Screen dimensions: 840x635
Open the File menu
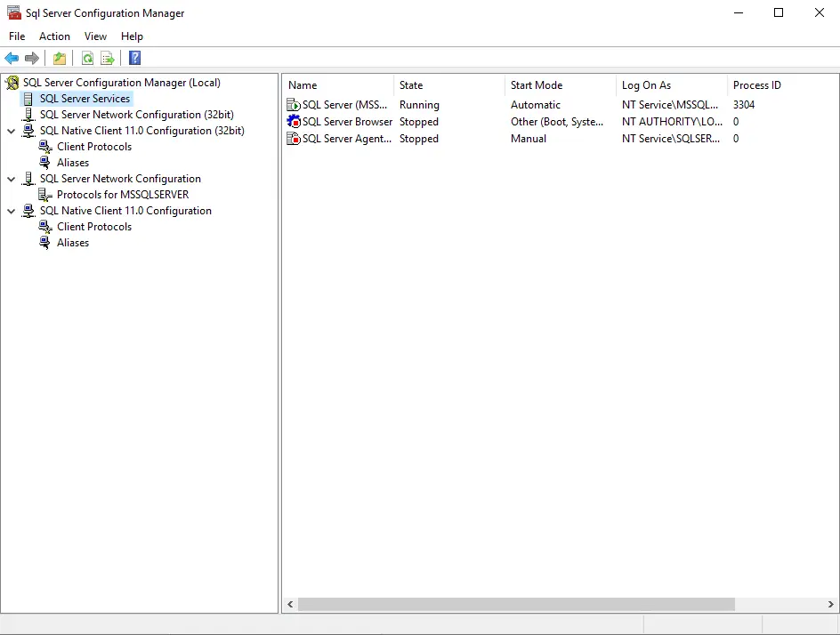coord(17,36)
